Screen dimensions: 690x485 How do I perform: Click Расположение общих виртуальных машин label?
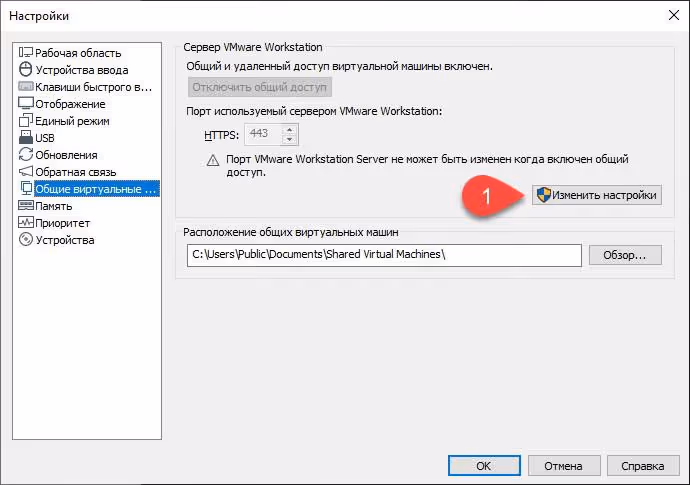click(x=290, y=232)
